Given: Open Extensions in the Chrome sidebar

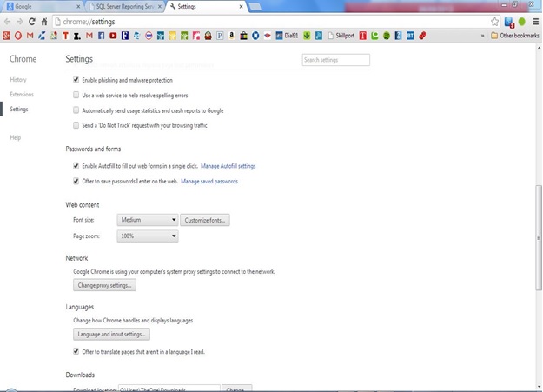Looking at the screenshot, I should point(22,94).
